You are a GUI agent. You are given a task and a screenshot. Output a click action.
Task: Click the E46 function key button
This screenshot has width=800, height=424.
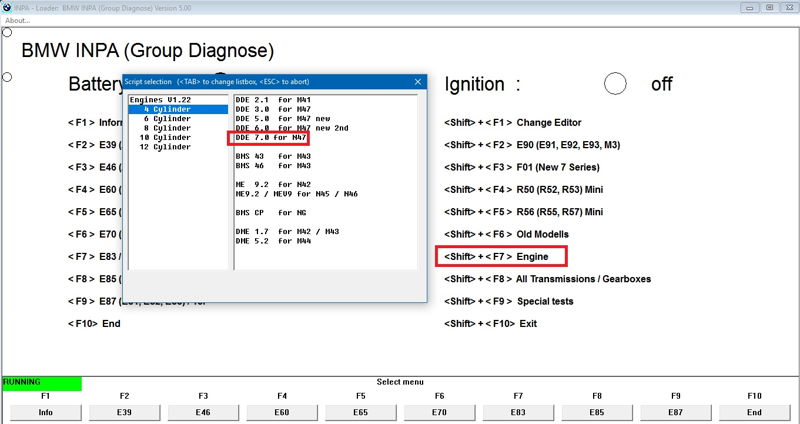pyautogui.click(x=203, y=411)
